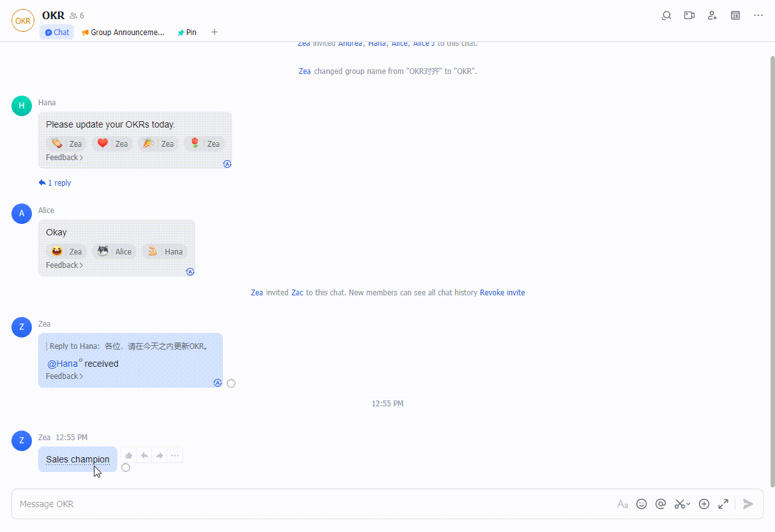Expand the message editor
Viewport: 775px width, 532px height.
click(723, 504)
